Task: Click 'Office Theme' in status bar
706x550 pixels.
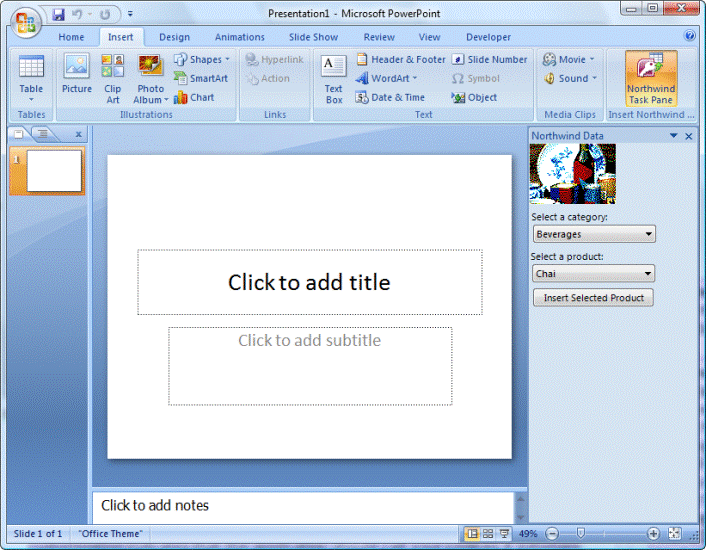Action: [110, 534]
